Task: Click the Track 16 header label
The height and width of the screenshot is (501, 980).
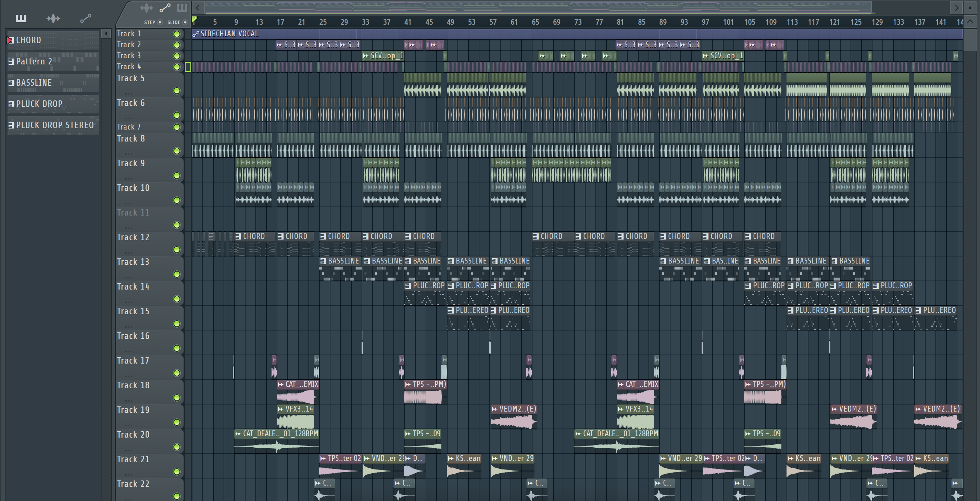Action: click(133, 336)
